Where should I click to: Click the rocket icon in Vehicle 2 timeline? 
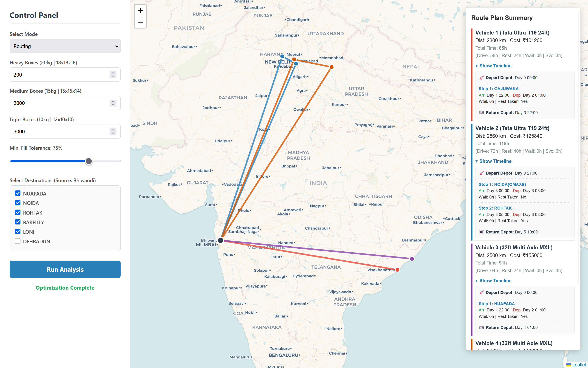coord(481,173)
